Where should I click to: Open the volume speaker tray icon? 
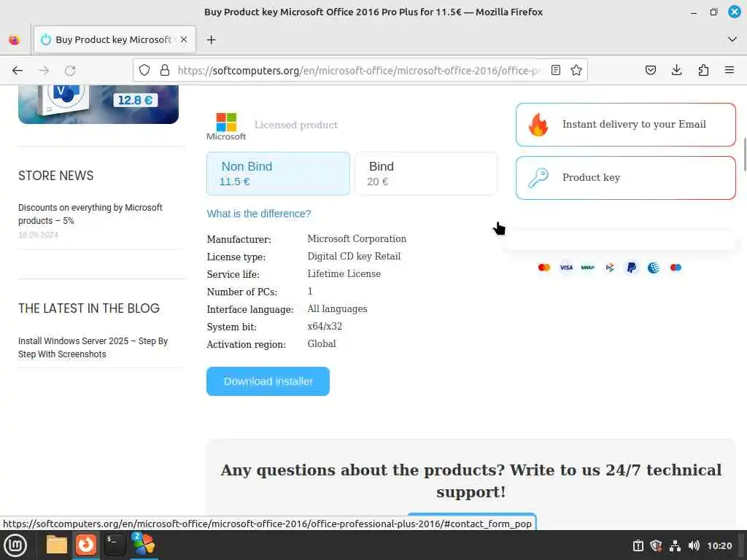[694, 545]
